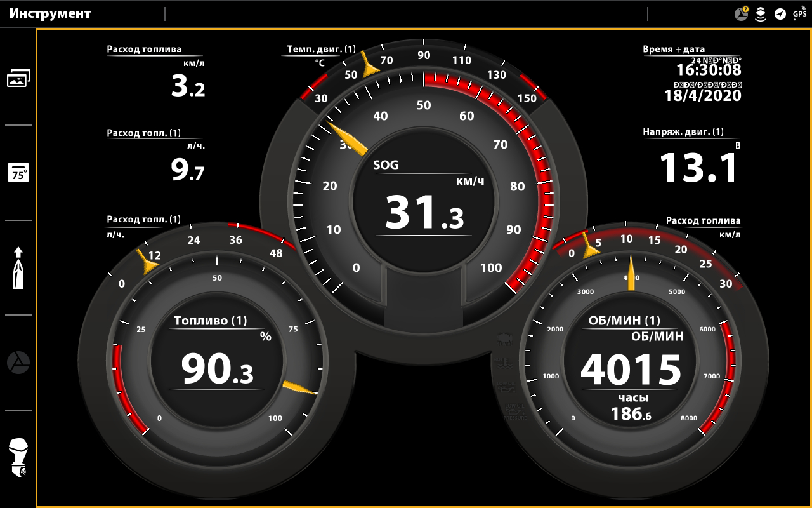Screen dimensions: 812x508
Task: Click the sonar transducer status icon
Action: tap(761, 14)
